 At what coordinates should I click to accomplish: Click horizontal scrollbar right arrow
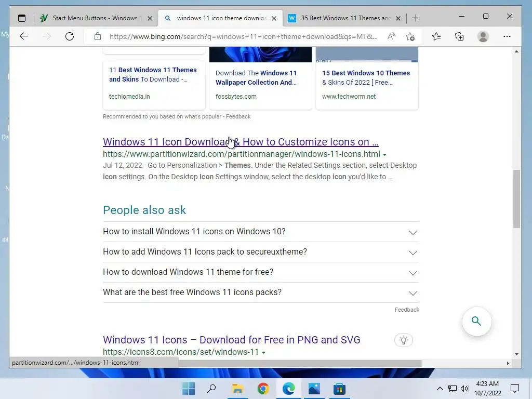coord(508,363)
